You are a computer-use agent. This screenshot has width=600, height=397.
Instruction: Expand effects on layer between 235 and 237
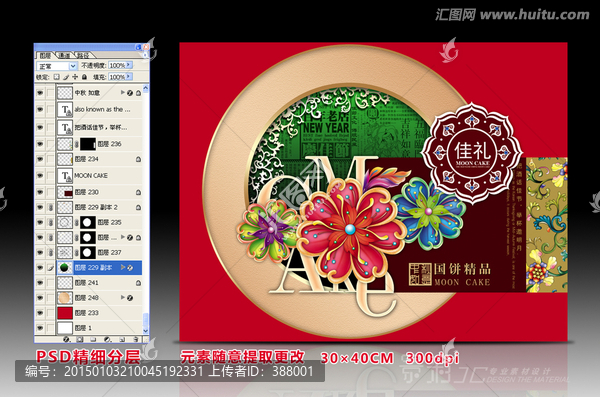(x=123, y=237)
